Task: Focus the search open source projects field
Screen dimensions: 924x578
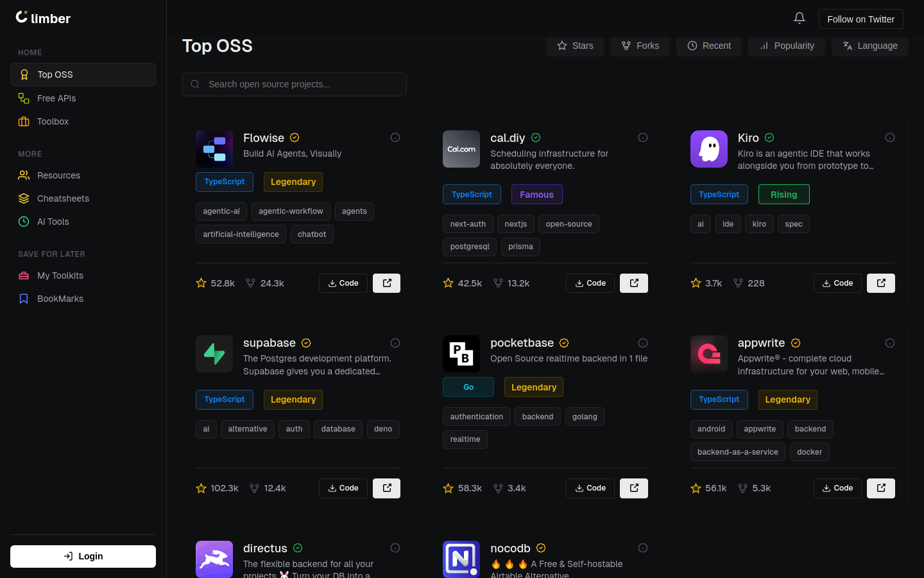Action: pos(295,84)
